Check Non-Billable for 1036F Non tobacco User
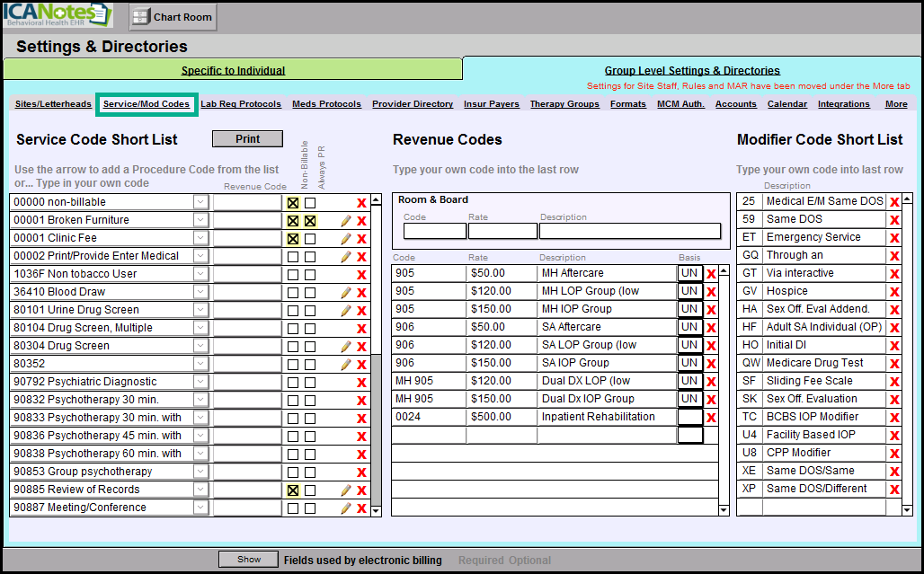 click(293, 275)
